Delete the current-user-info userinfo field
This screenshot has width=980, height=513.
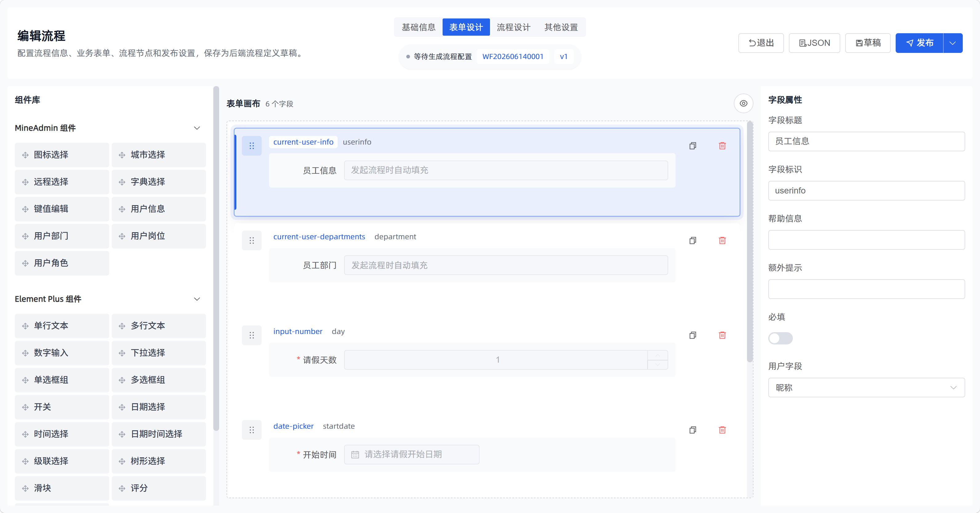click(722, 146)
